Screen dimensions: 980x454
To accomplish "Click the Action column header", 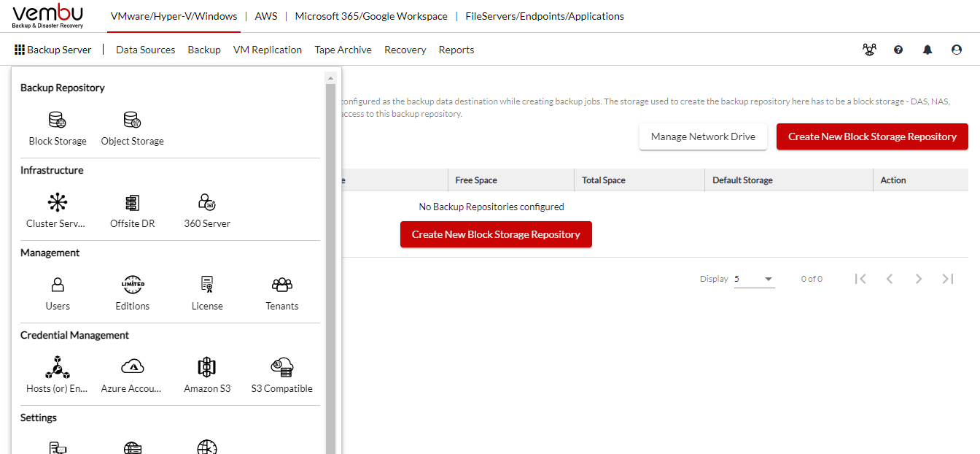I will point(893,180).
